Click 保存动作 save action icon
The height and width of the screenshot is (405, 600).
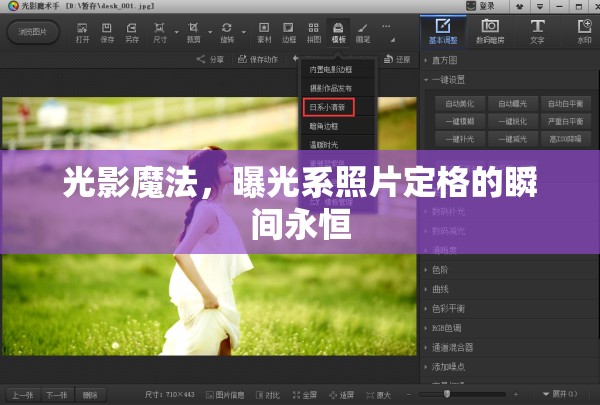tap(258, 59)
